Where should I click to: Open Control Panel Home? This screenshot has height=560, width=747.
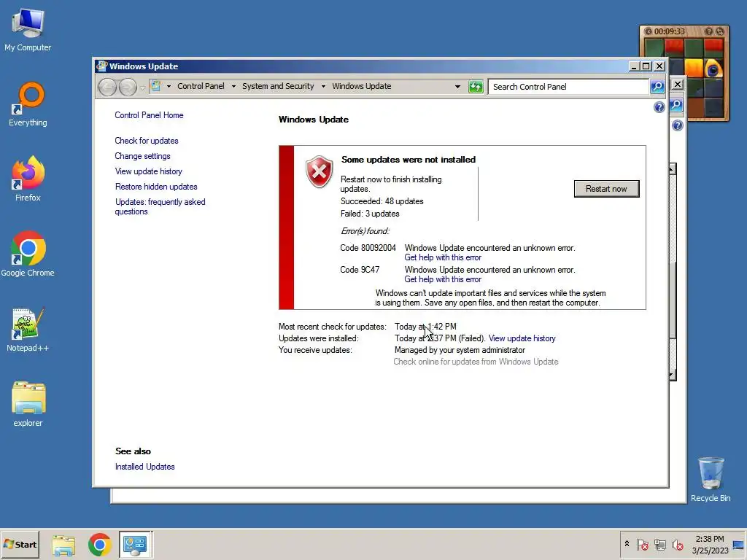click(x=149, y=115)
